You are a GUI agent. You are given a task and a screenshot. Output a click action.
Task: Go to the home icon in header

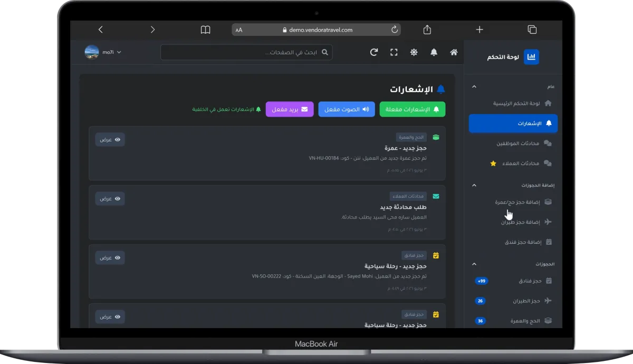(454, 52)
